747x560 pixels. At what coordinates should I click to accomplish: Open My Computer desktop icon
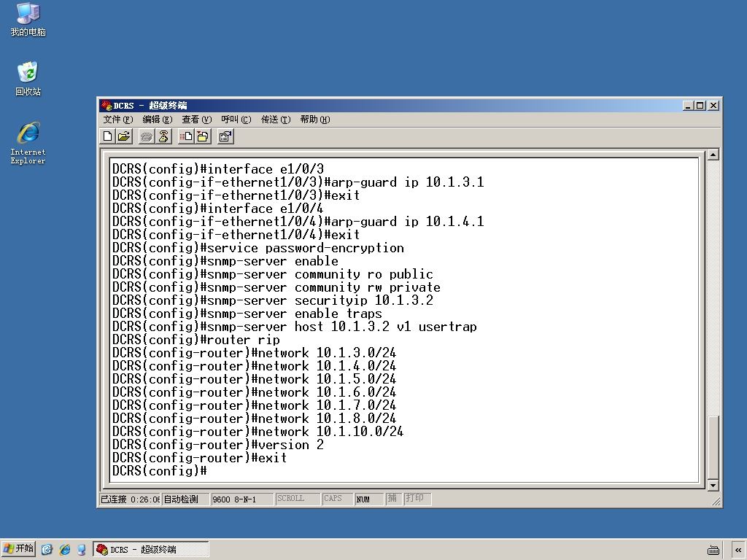click(x=28, y=20)
